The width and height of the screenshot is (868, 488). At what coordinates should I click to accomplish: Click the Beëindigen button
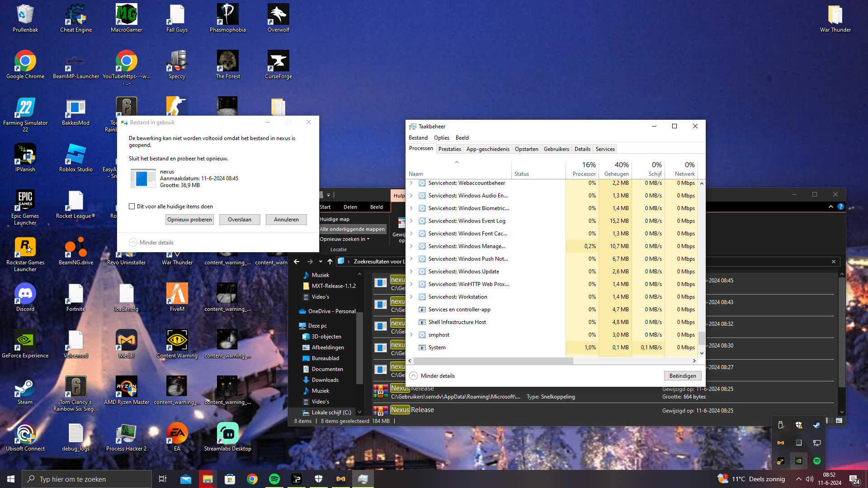(682, 376)
